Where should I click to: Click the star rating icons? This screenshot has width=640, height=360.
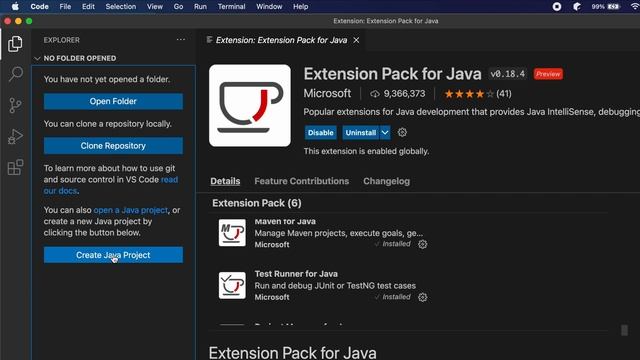point(469,94)
